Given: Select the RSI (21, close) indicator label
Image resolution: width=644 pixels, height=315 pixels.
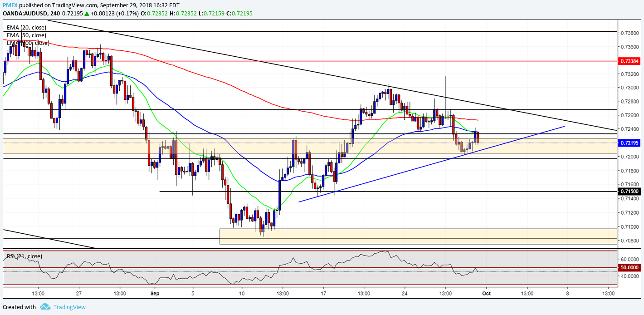Looking at the screenshot, I should (24, 256).
